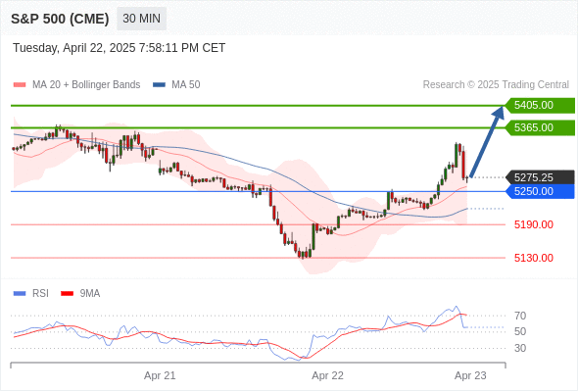
Task: Click the RSI 70 level label
Action: click(x=520, y=316)
